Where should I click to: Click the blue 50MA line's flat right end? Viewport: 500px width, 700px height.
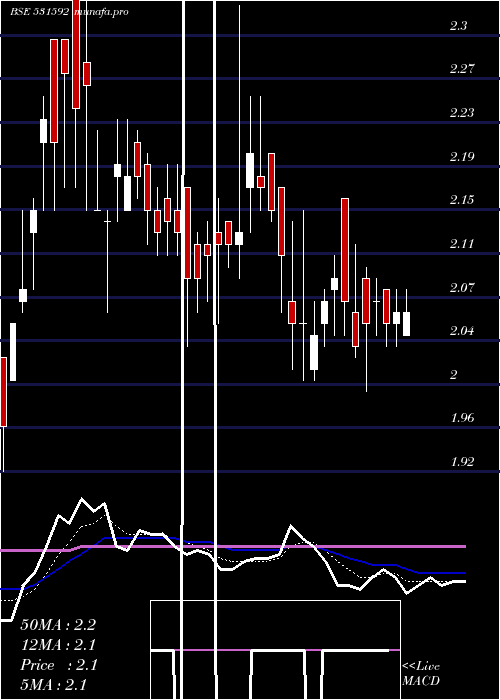pyautogui.click(x=442, y=573)
